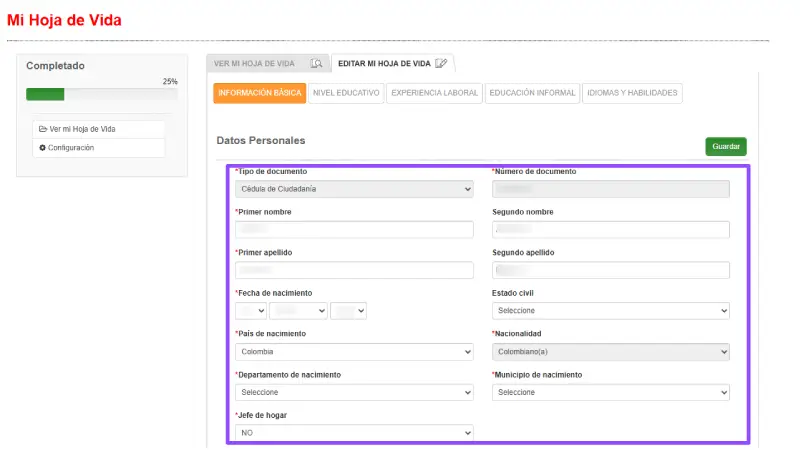The image size is (800, 450).
Task: Open the Educación Informal tab
Action: (532, 93)
